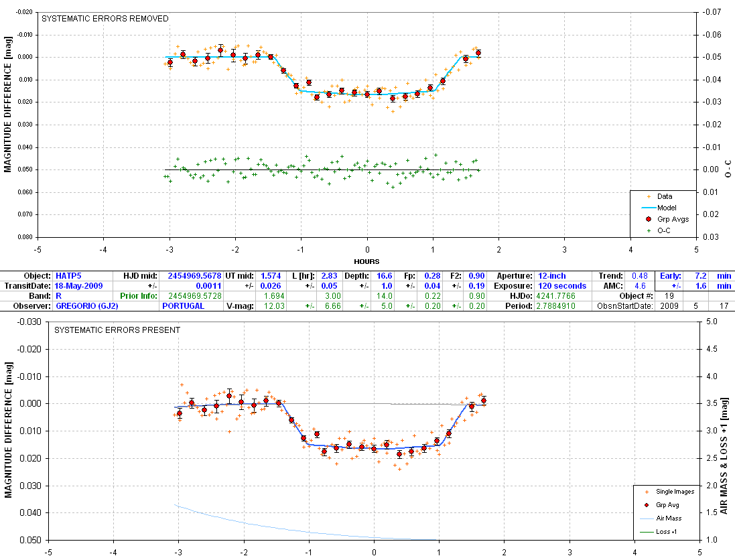Select prior depth value 14.0
The width and height of the screenshot is (735, 560).
click(385, 296)
